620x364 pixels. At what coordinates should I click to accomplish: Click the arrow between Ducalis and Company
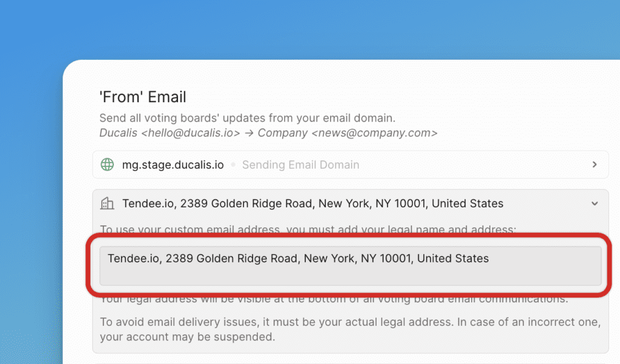(249, 132)
